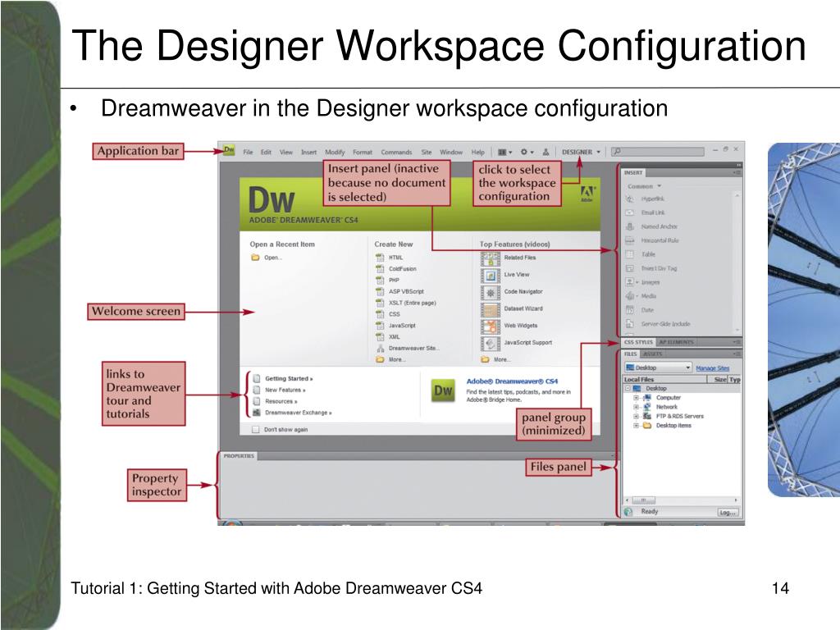The width and height of the screenshot is (840, 630).
Task: Open the File menu
Action: pos(248,152)
